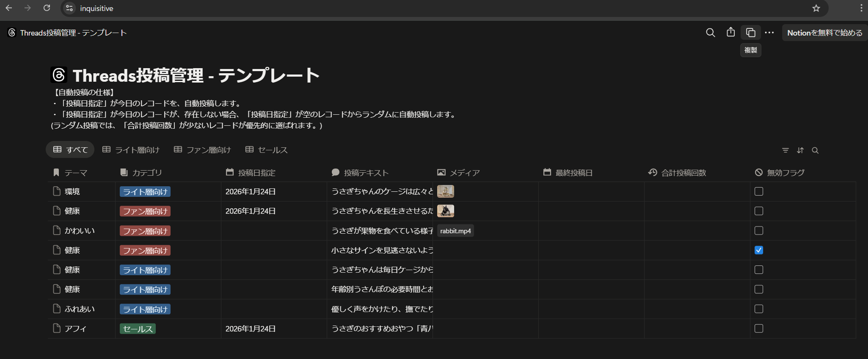Image resolution: width=868 pixels, height=359 pixels.
Task: Open the 投稿日指定 column header menu
Action: click(256, 173)
